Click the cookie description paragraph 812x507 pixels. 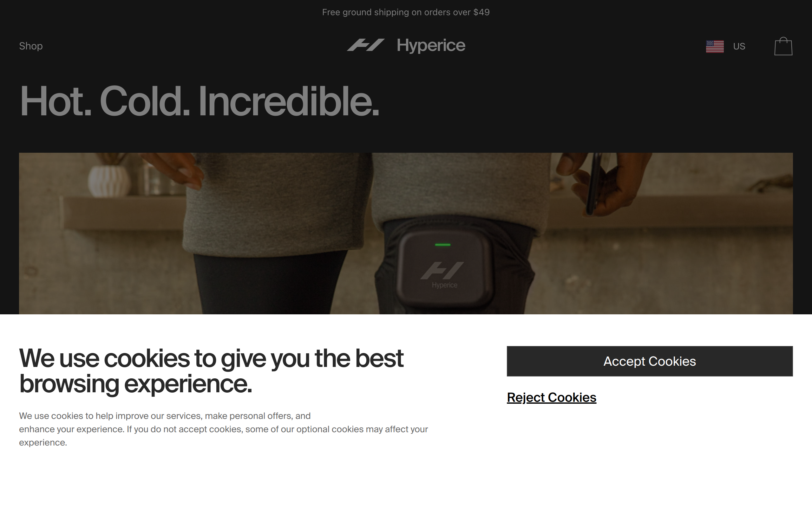[x=224, y=429]
